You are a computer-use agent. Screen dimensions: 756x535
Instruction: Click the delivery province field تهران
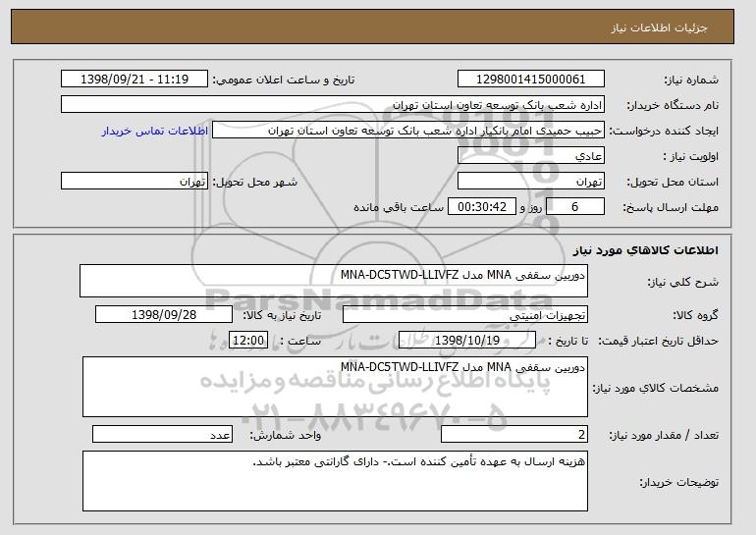(531, 182)
